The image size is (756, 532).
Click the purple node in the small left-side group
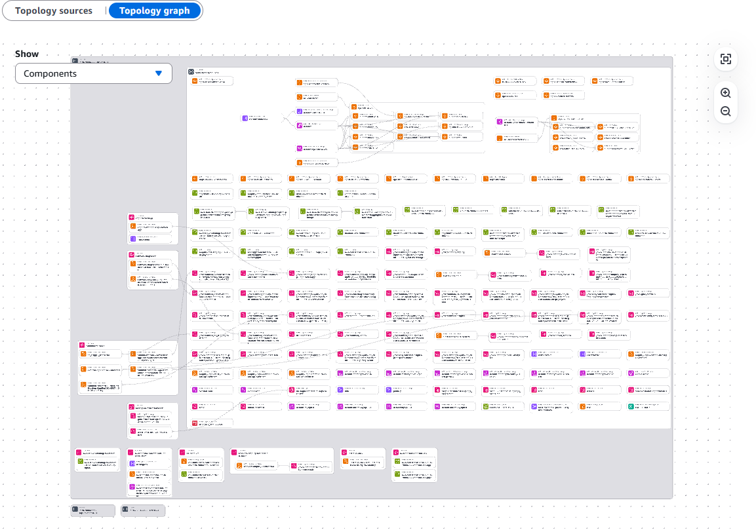coord(132,239)
